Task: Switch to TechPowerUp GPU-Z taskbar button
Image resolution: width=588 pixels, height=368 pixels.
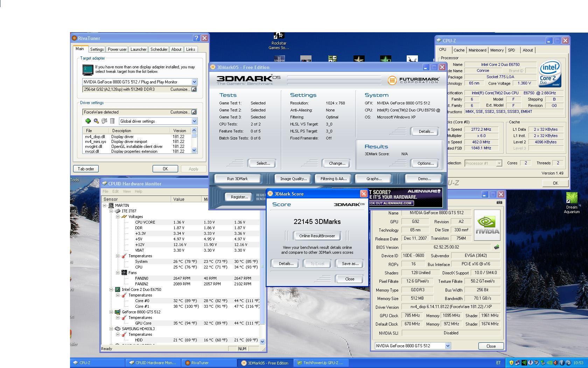Action: pyautogui.click(x=320, y=363)
